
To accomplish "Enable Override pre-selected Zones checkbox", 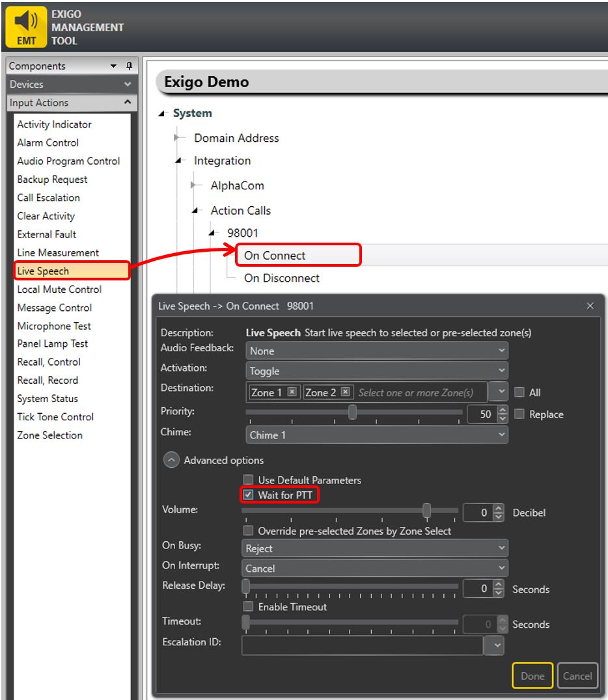I will coord(248,530).
